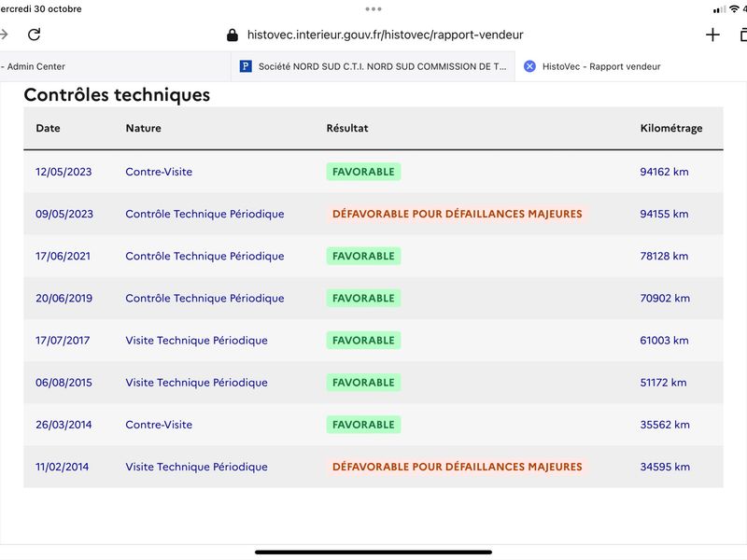Reload the page with the refresh icon

pos(34,35)
